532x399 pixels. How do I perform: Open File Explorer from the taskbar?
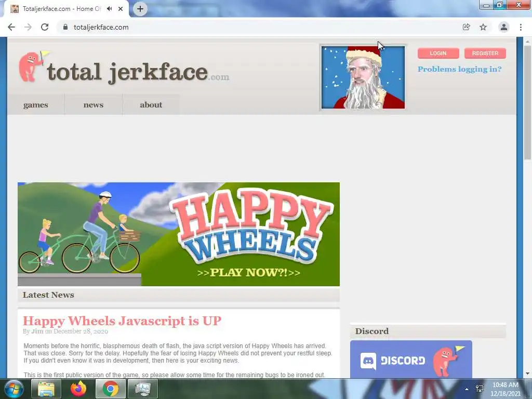point(46,389)
